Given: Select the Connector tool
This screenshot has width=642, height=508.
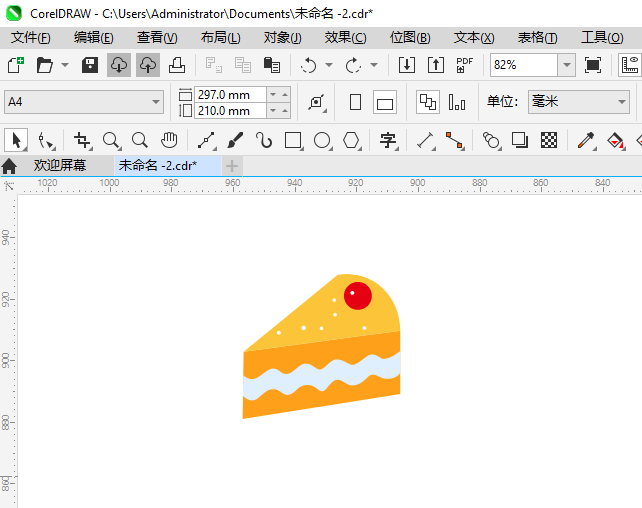Looking at the screenshot, I should pyautogui.click(x=454, y=140).
